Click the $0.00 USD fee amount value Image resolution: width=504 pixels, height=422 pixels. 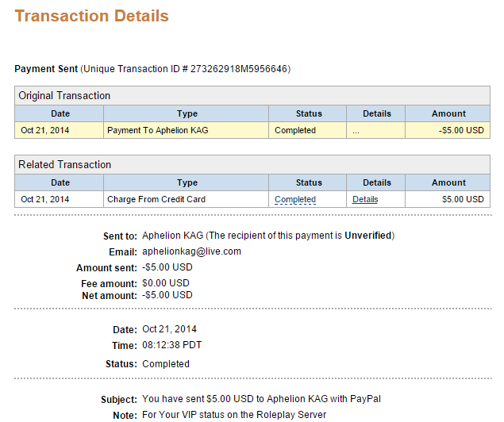166,283
